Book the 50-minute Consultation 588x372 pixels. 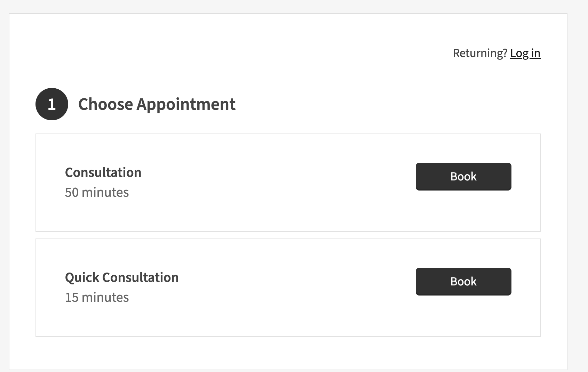point(463,177)
